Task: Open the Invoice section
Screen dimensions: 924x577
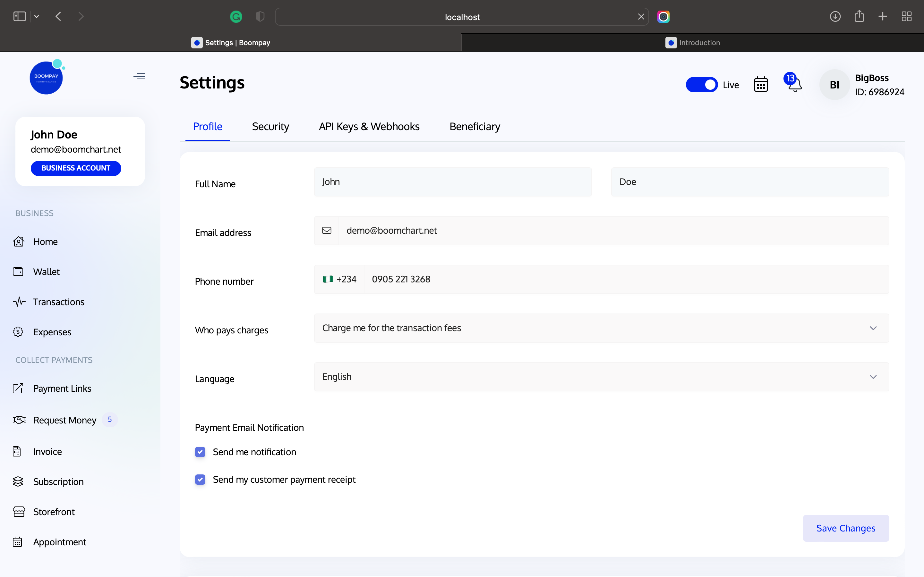Action: pyautogui.click(x=47, y=451)
